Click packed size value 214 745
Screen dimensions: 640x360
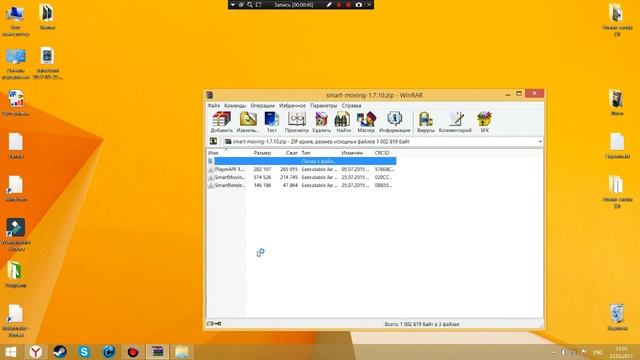click(289, 177)
